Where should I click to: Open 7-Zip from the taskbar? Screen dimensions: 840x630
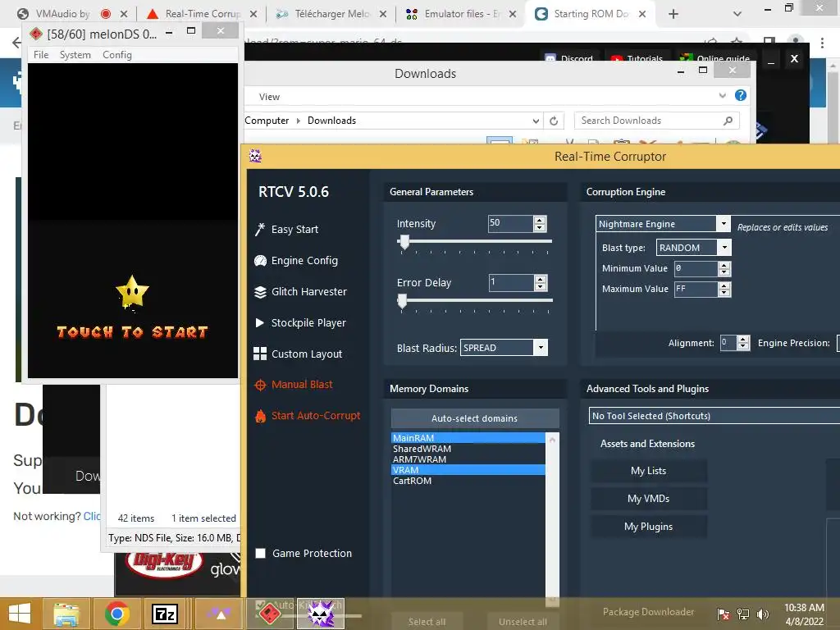[x=164, y=614]
